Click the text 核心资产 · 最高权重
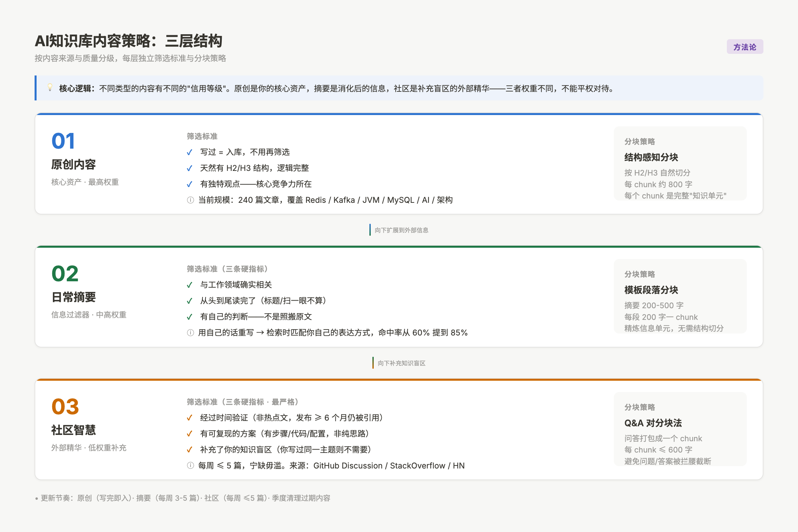 pos(85,182)
